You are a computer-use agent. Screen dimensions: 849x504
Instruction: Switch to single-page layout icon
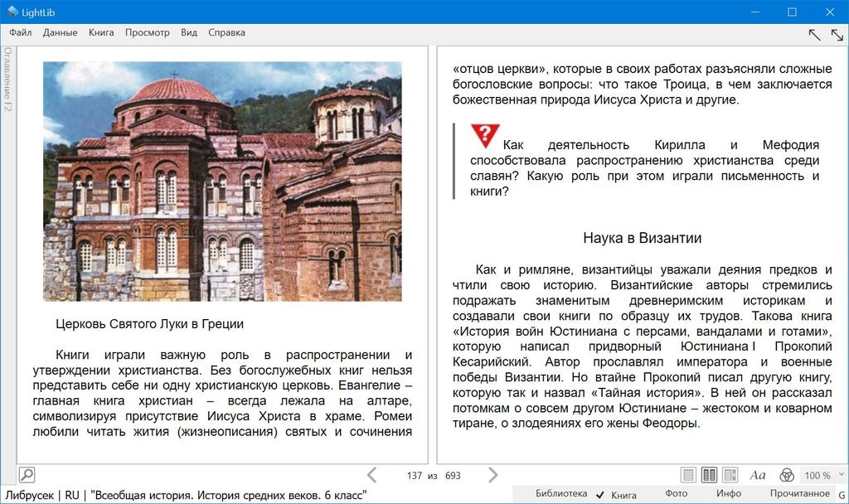(688, 475)
